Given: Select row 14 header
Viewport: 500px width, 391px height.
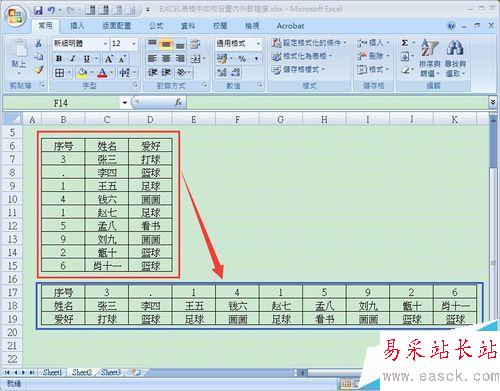Looking at the screenshot, I should 12,252.
